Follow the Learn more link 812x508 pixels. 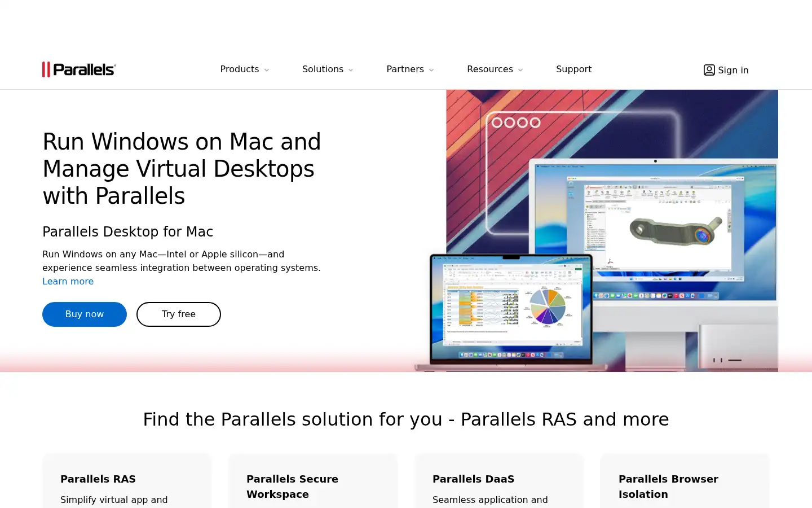point(68,281)
